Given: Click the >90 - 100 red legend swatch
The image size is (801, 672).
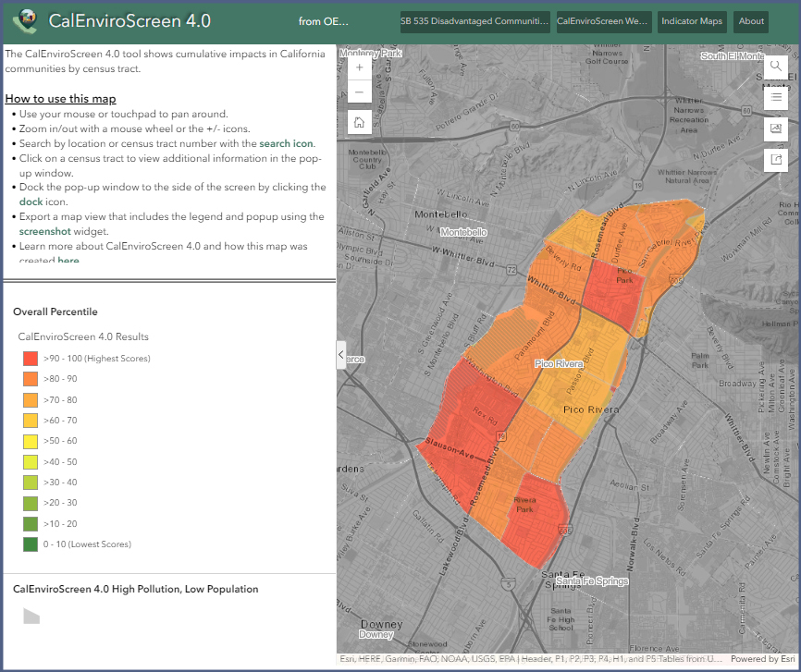Looking at the screenshot, I should coord(31,359).
